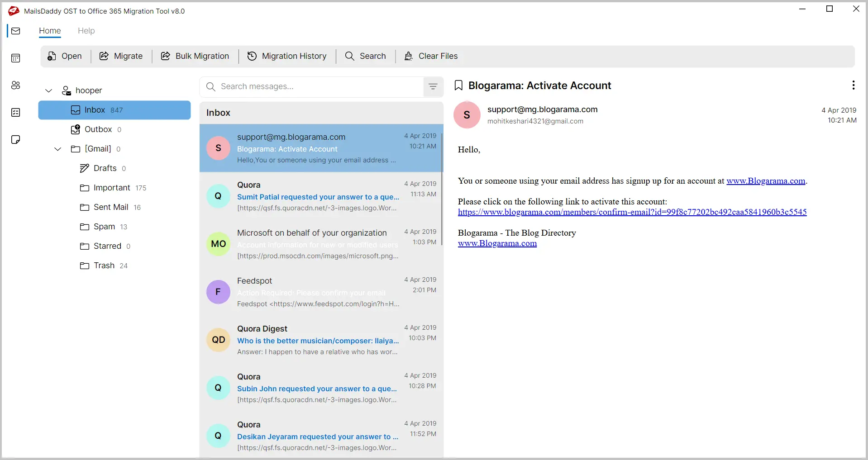This screenshot has width=868, height=460.
Task: Click the message list vertical scrollbar
Action: click(x=442, y=190)
